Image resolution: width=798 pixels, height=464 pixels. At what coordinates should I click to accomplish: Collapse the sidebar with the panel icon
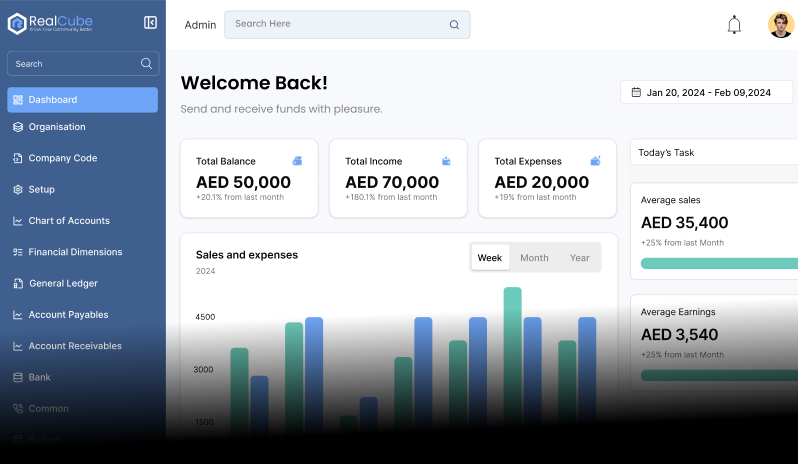(150, 22)
